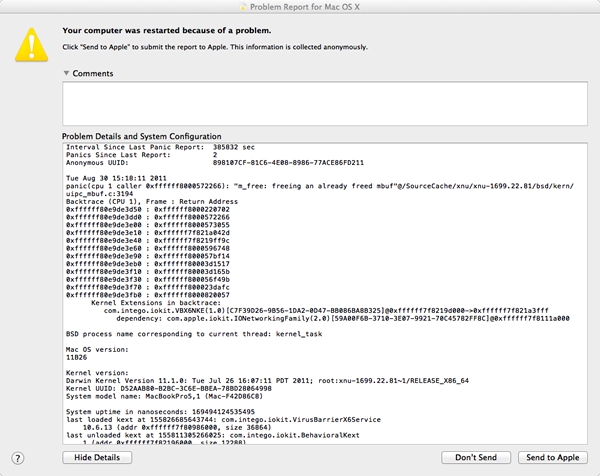Select backtrace row 0xffffff80e9de3e10
Viewport: 600px width, 476px height.
[x=148, y=233]
